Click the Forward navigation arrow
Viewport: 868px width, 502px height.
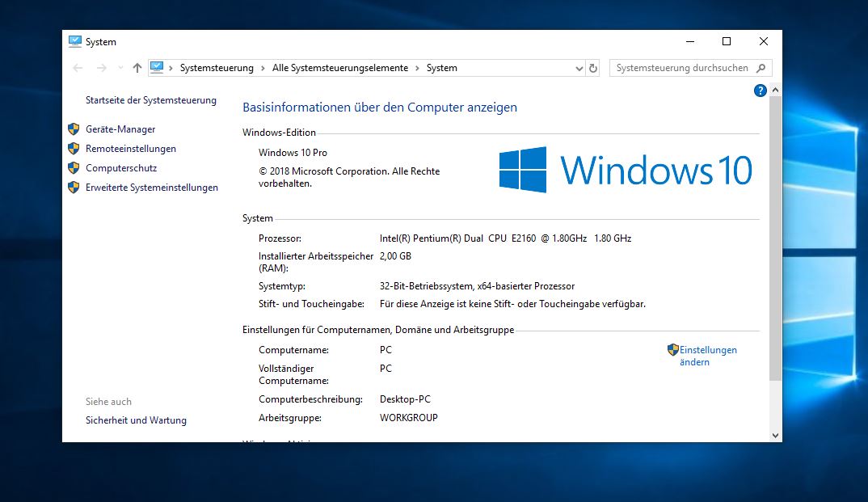click(x=101, y=68)
